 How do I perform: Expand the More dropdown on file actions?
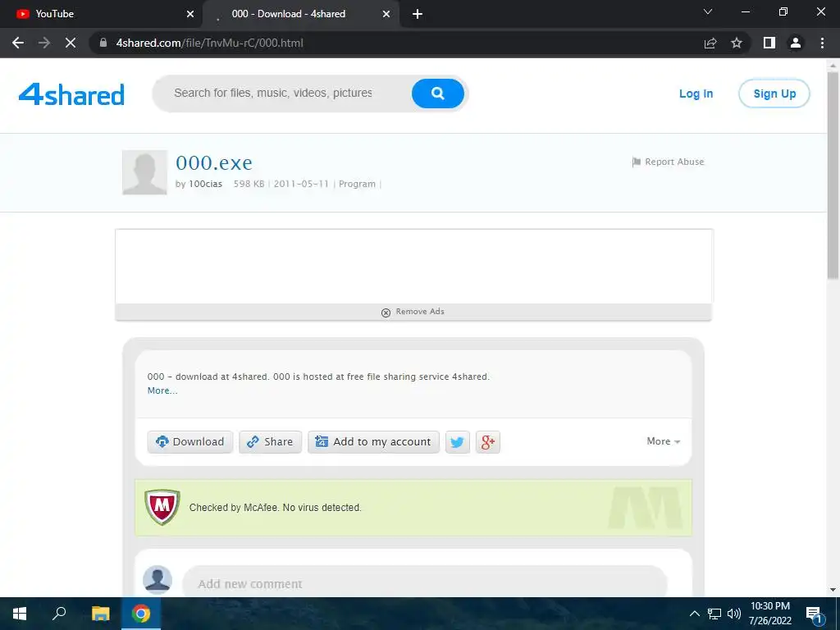point(663,441)
